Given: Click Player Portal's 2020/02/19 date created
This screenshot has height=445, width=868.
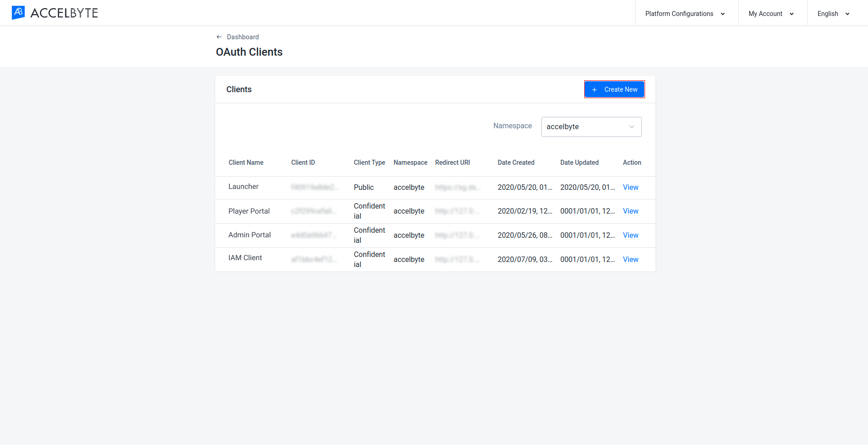Looking at the screenshot, I should (525, 211).
